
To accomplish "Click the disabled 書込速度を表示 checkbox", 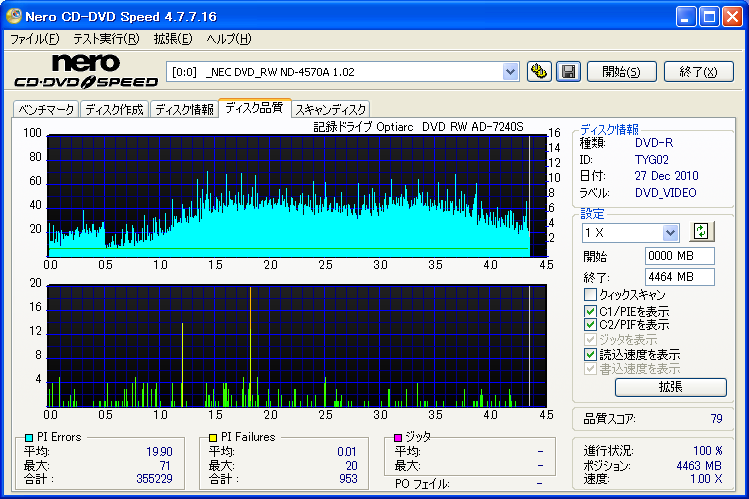I will click(x=590, y=369).
